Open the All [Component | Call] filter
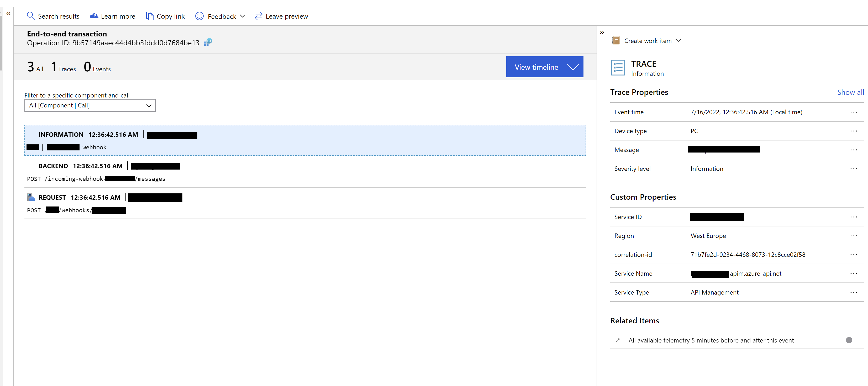 click(x=90, y=105)
